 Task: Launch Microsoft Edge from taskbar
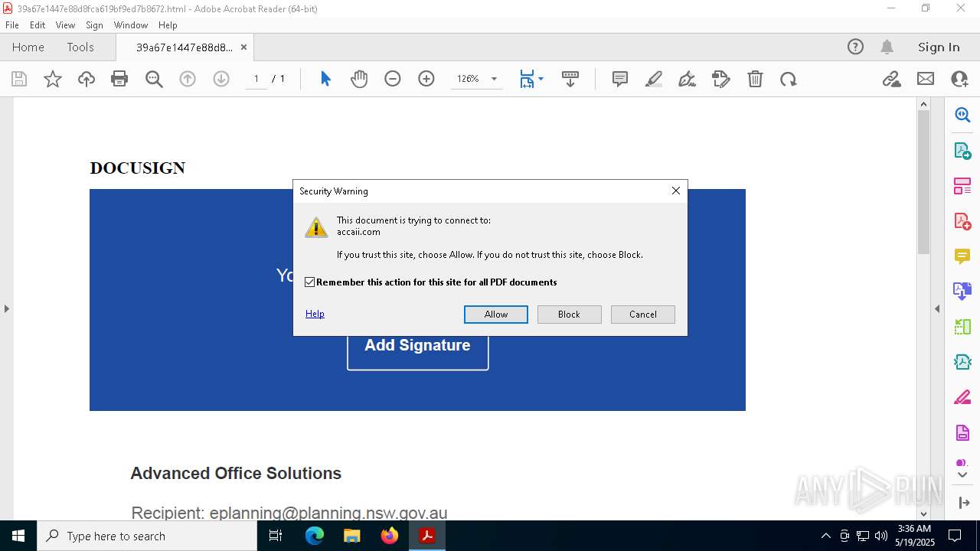[315, 536]
